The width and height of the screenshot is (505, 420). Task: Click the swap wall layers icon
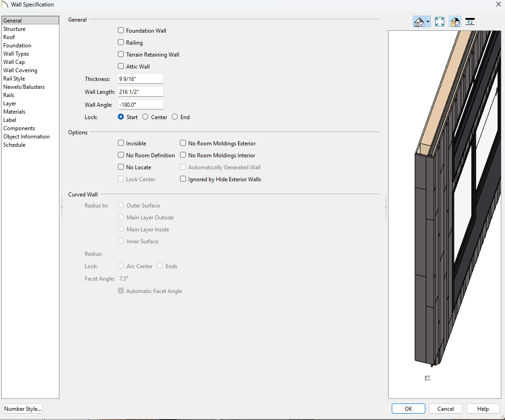470,22
